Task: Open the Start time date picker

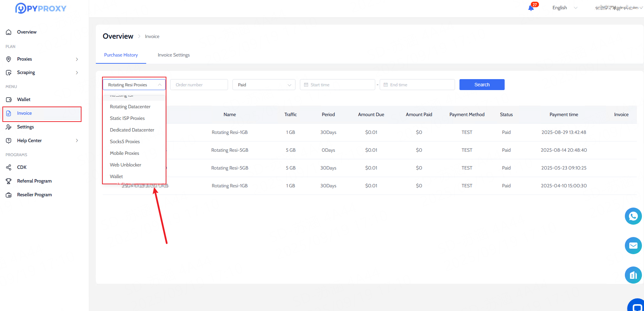Action: (337, 85)
